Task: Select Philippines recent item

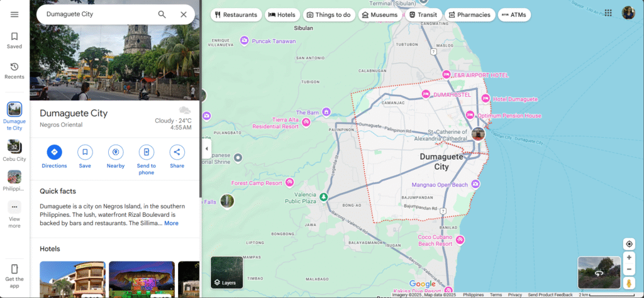Action: 14,180
